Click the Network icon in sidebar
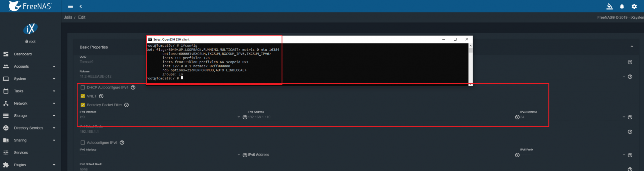This screenshot has height=171, width=644. (x=6, y=103)
